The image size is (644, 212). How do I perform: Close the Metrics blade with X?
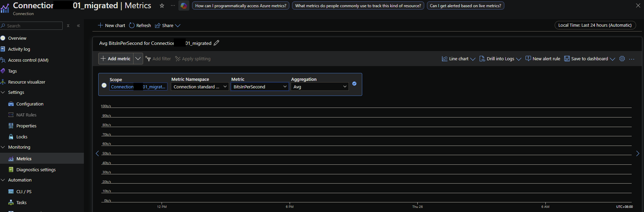pos(638,5)
